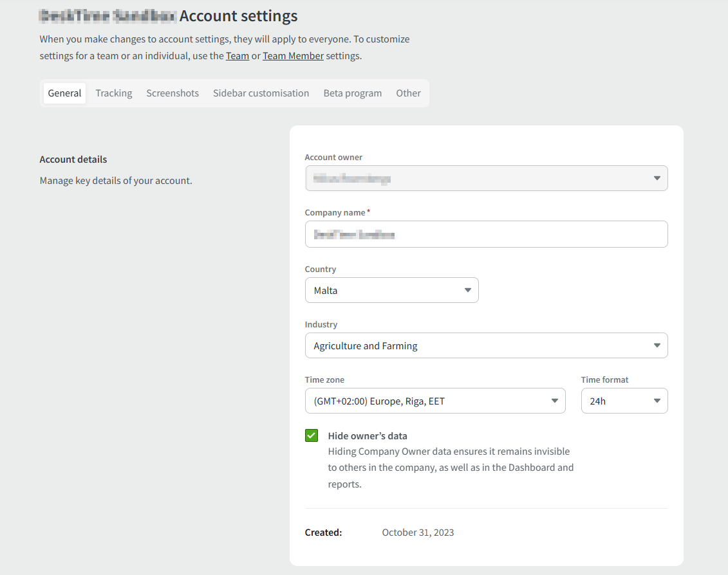Click the arrow icon in Time zone dropdown
The height and width of the screenshot is (575, 728).
(x=554, y=401)
